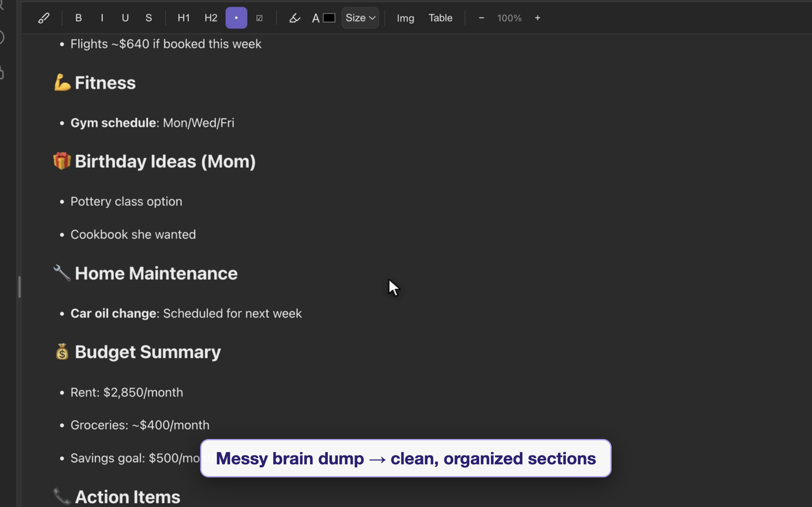Apply Heading 2 style
The height and width of the screenshot is (507, 812).
pyautogui.click(x=211, y=18)
